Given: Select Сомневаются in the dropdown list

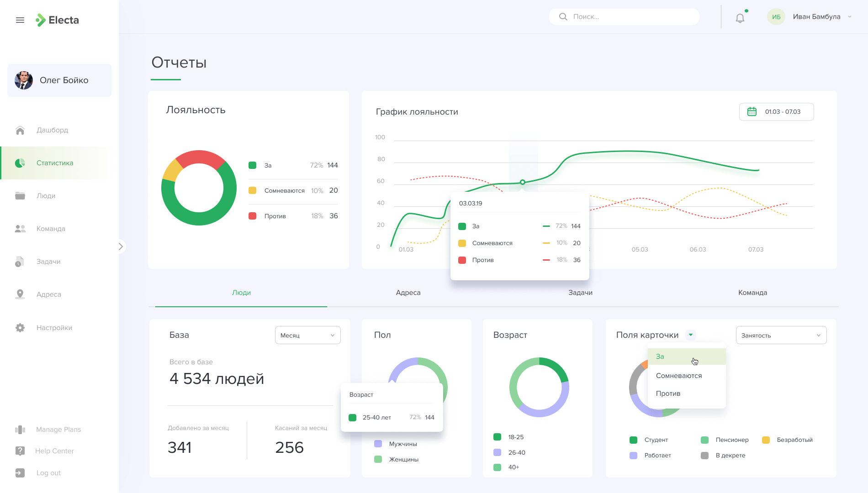Looking at the screenshot, I should tap(679, 376).
